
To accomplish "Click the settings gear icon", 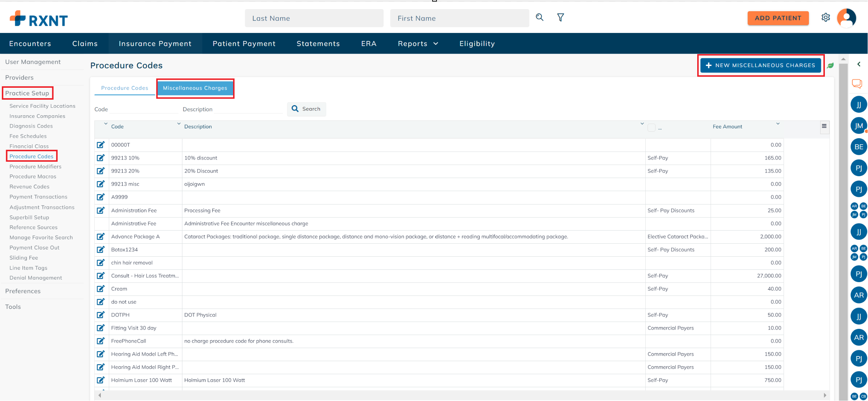I will click(x=826, y=17).
